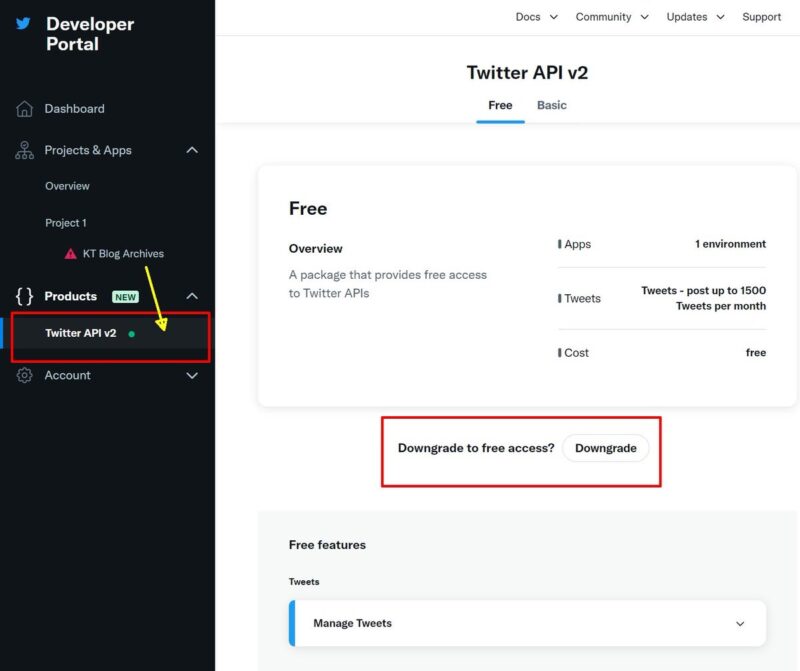800x671 pixels.
Task: Click the Projects & Apps network icon
Action: (23, 150)
